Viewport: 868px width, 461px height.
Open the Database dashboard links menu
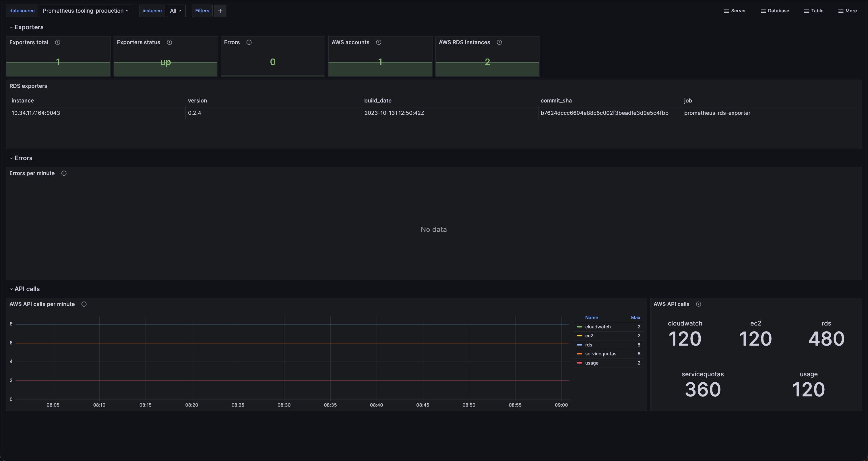775,11
